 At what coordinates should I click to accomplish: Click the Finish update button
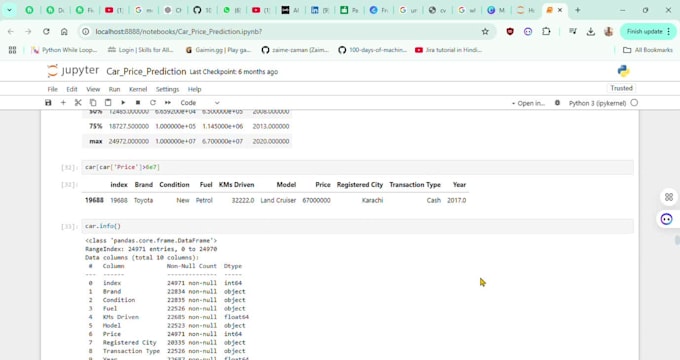(648, 32)
